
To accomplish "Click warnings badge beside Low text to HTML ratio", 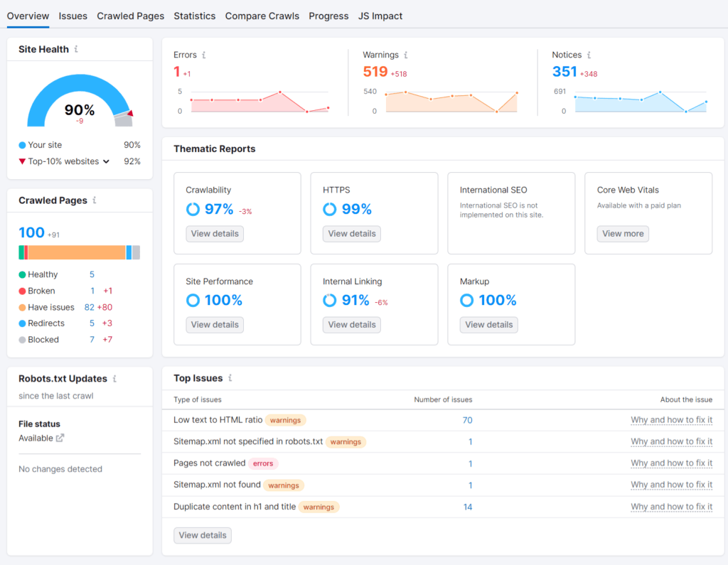I will (x=285, y=419).
